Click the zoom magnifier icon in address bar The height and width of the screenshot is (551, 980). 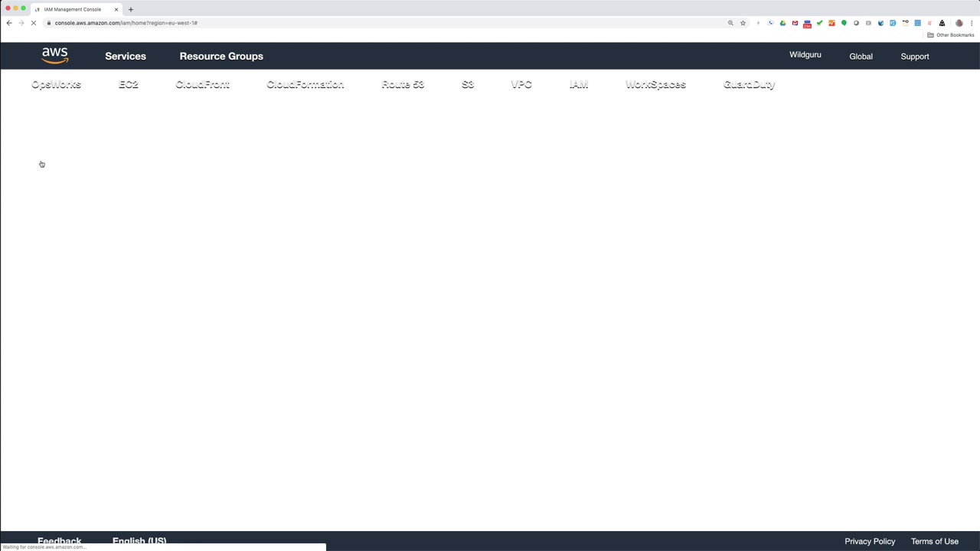730,23
